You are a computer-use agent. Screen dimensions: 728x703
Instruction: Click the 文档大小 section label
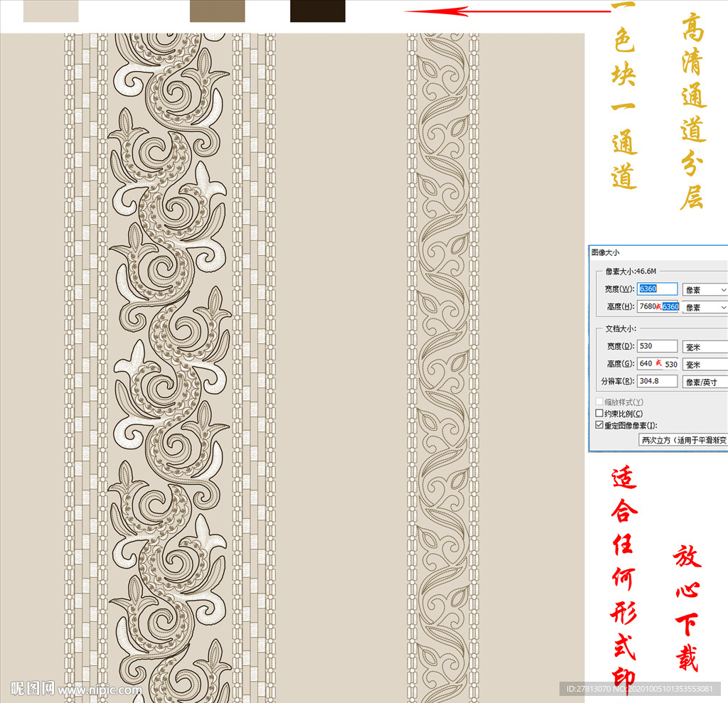click(x=621, y=328)
